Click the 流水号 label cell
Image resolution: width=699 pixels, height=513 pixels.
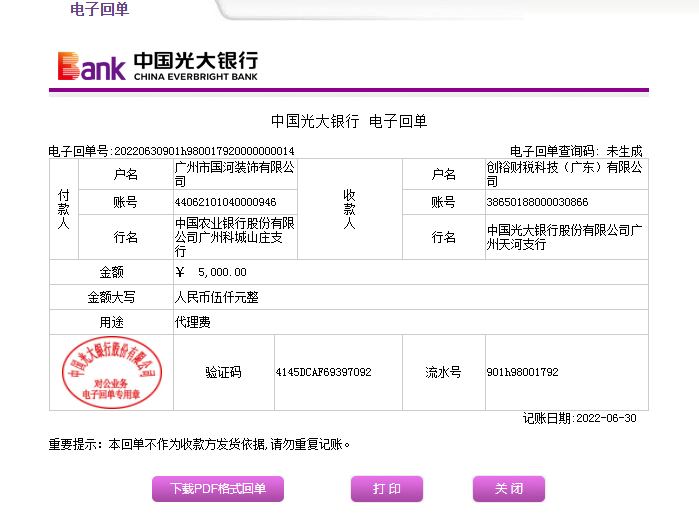coord(444,372)
